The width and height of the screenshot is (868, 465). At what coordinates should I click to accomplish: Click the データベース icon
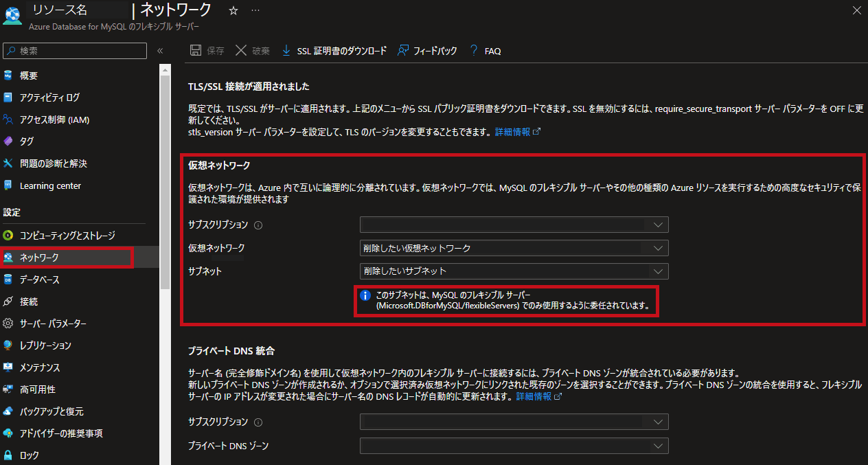8,280
